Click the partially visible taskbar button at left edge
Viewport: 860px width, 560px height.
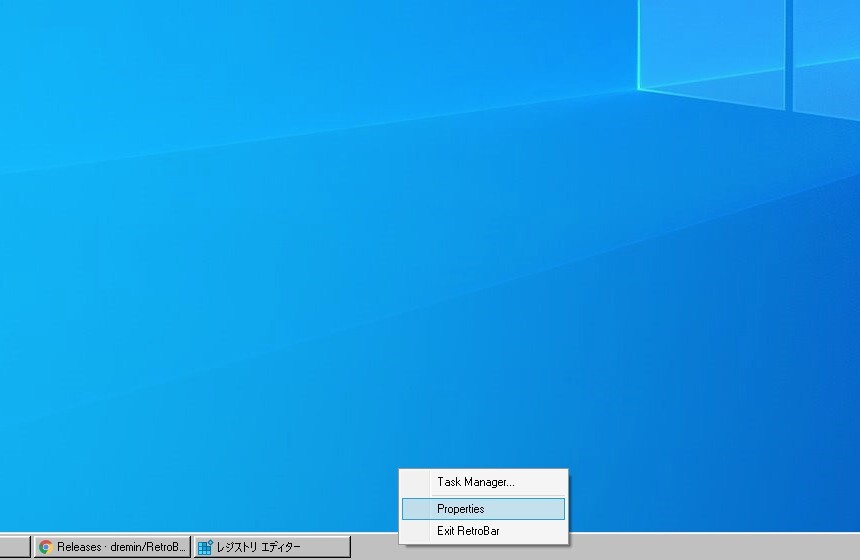(x=14, y=547)
